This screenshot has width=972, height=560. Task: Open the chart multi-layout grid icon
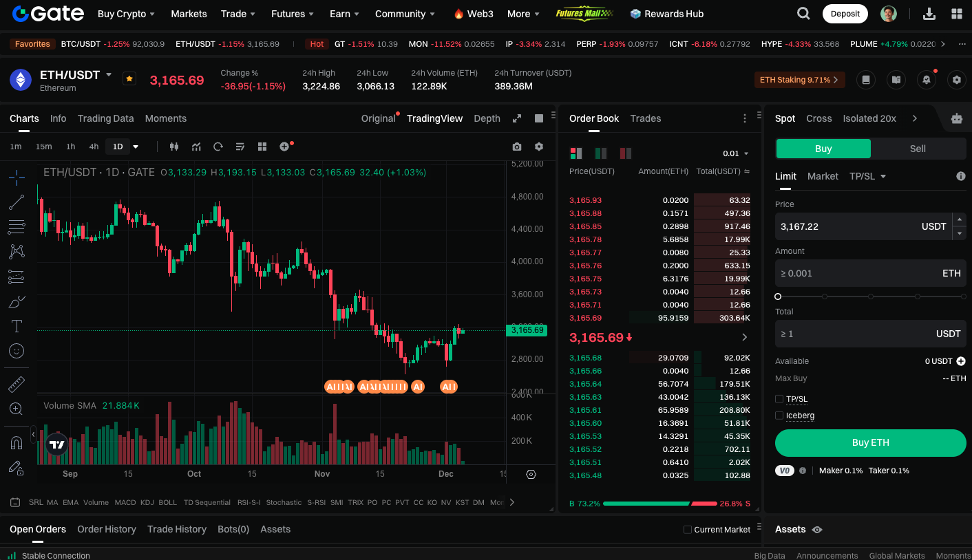point(262,147)
